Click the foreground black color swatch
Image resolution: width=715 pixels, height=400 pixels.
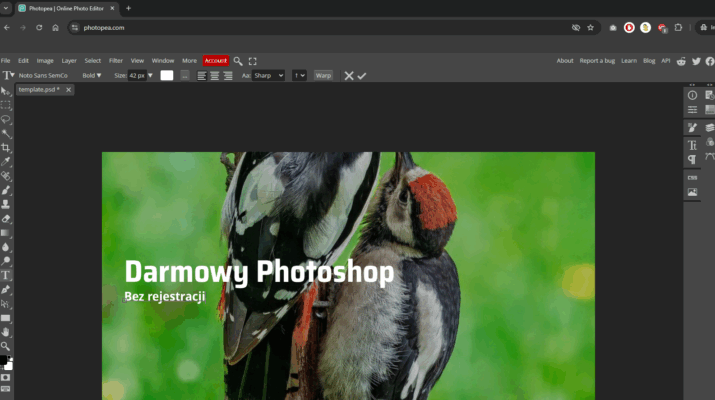(3, 360)
